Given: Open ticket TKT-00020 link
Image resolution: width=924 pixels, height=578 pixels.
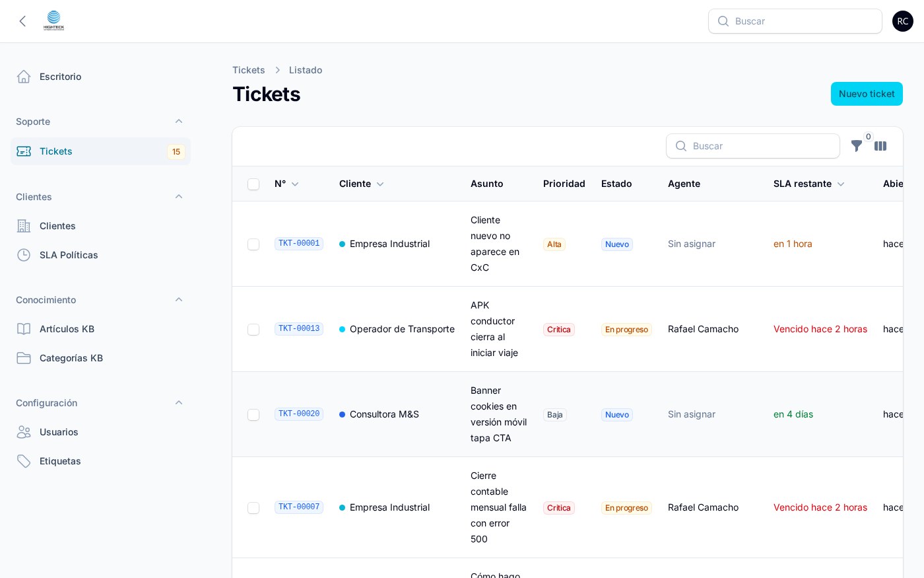Looking at the screenshot, I should tap(299, 414).
